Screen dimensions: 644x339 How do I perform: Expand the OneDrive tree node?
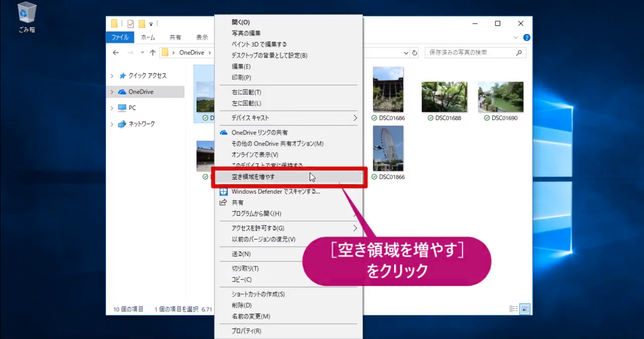(112, 92)
